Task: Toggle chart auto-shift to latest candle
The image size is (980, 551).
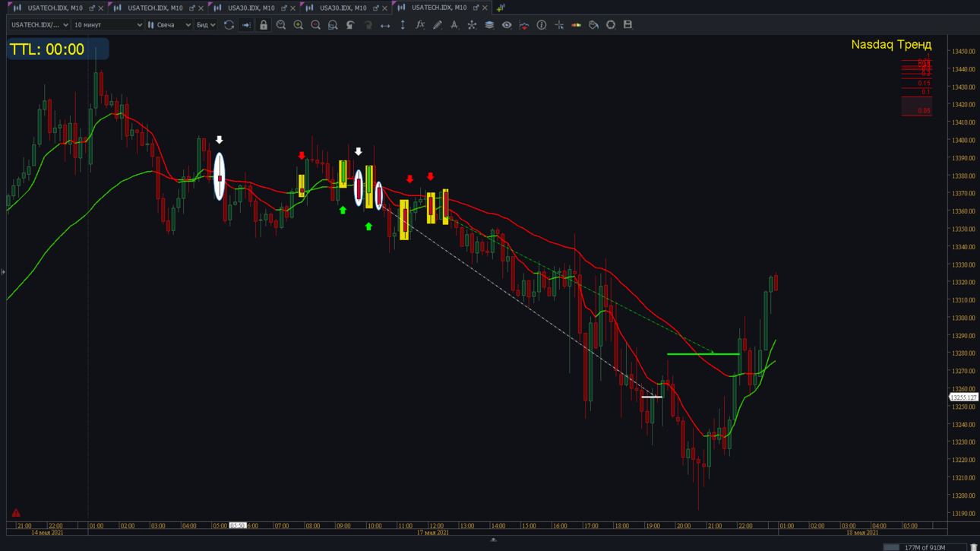Action: point(246,25)
